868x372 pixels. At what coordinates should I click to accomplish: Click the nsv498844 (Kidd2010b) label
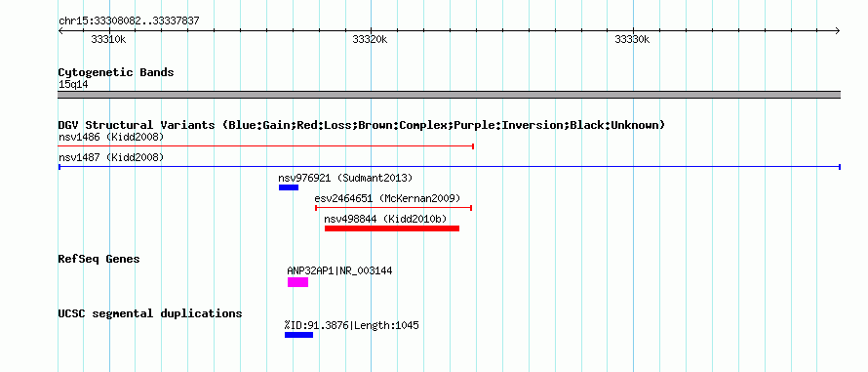tap(385, 219)
